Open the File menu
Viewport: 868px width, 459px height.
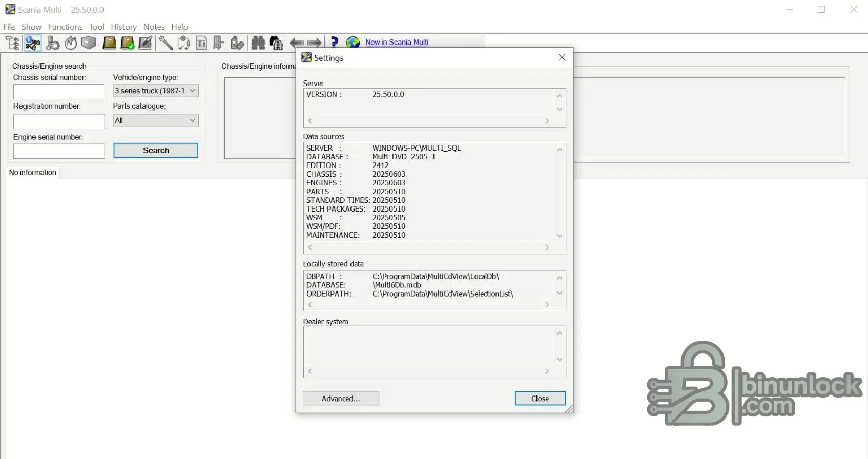(x=9, y=27)
